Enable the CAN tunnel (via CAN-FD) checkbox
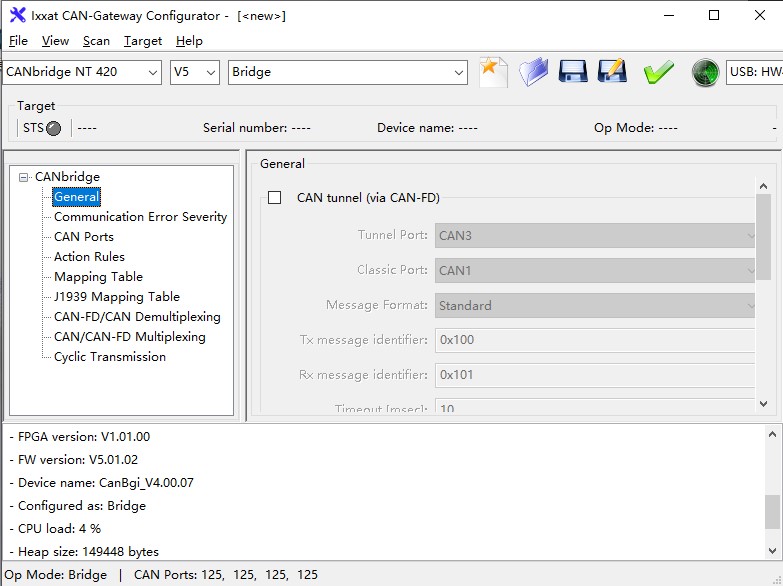This screenshot has height=586, width=783. (275, 198)
